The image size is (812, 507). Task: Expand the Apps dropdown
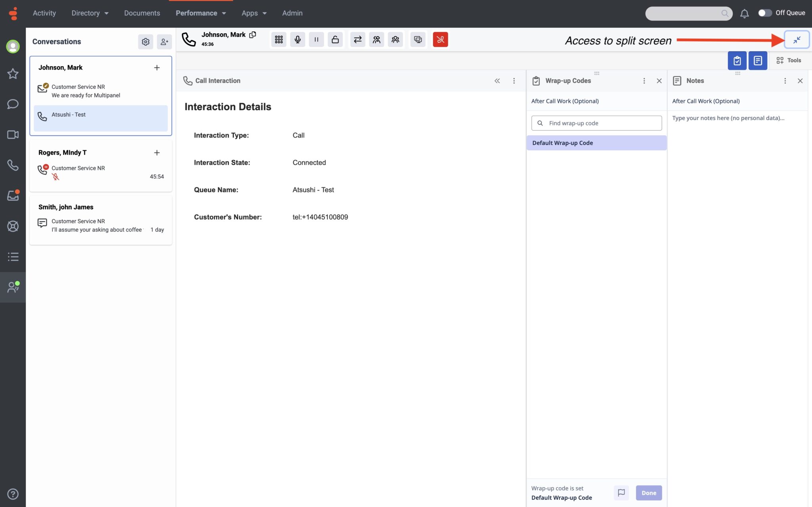coord(254,13)
